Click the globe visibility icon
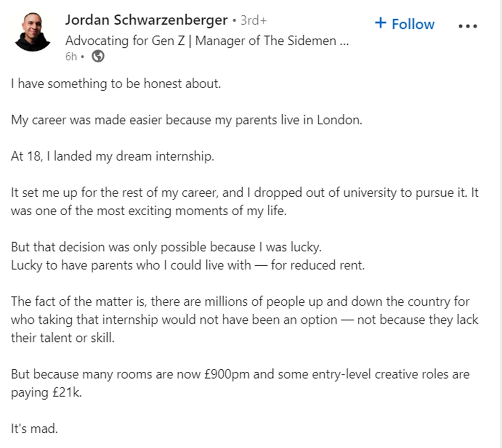The width and height of the screenshot is (502, 448). click(x=98, y=57)
